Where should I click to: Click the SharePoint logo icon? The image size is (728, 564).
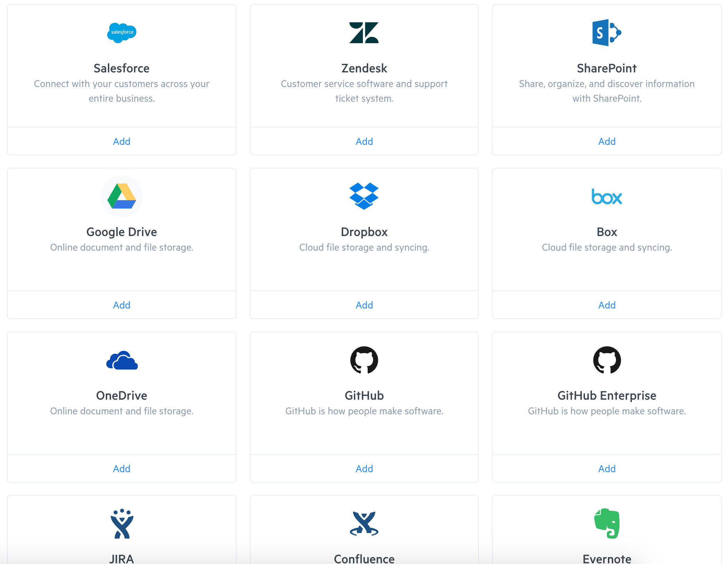coord(607,33)
